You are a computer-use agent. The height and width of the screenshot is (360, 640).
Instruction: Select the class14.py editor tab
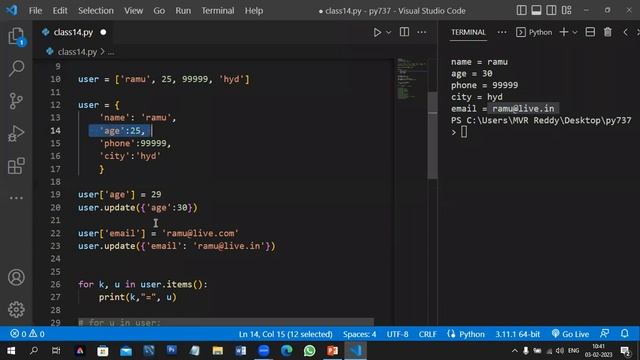click(73, 32)
